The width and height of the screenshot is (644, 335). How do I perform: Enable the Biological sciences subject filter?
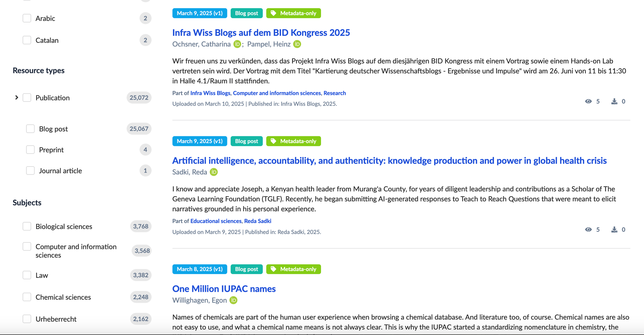[x=27, y=226]
